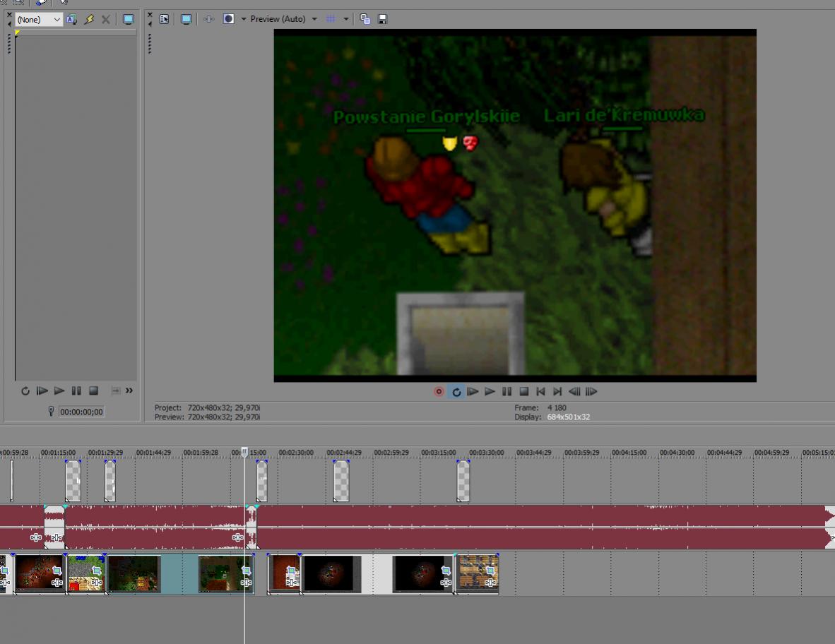Pause the video preview playback
The image size is (835, 644).
507,392
